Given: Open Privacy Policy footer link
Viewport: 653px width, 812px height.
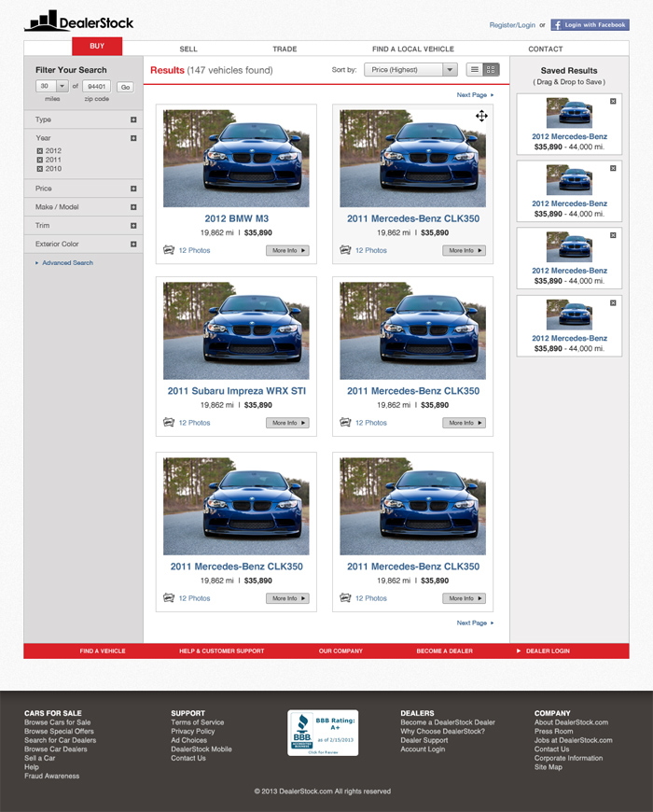Looking at the screenshot, I should (193, 731).
